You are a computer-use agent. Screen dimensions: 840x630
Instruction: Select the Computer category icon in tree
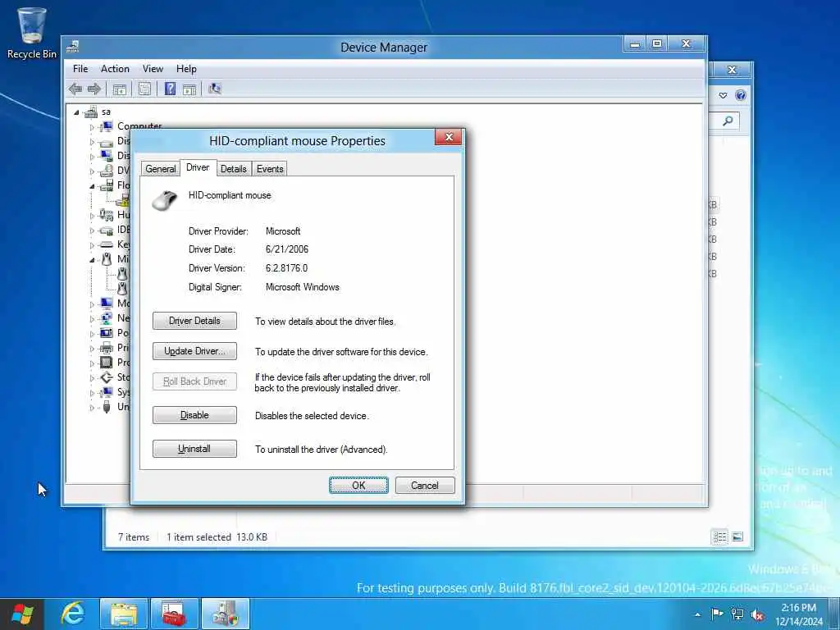tap(106, 127)
